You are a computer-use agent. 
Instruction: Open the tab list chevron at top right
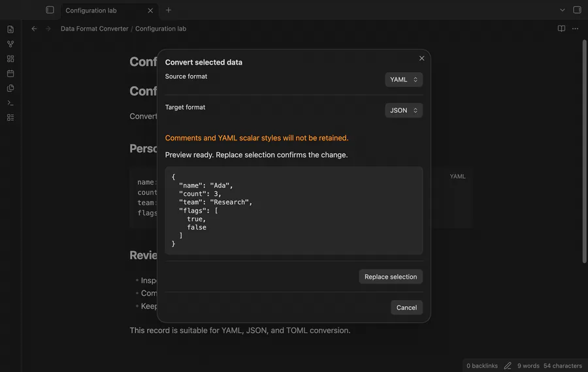pyautogui.click(x=562, y=10)
